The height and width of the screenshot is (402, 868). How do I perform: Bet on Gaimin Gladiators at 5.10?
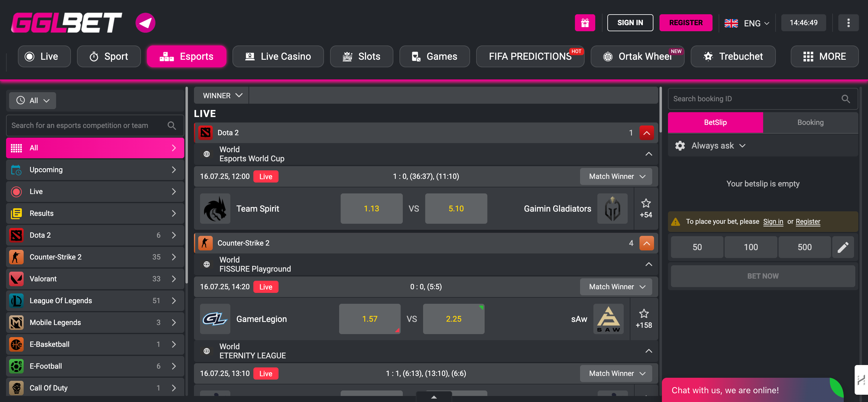[x=456, y=209]
